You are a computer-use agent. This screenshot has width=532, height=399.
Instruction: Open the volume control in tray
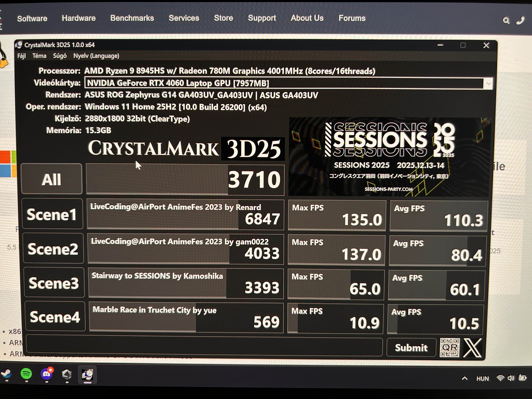pos(511,378)
